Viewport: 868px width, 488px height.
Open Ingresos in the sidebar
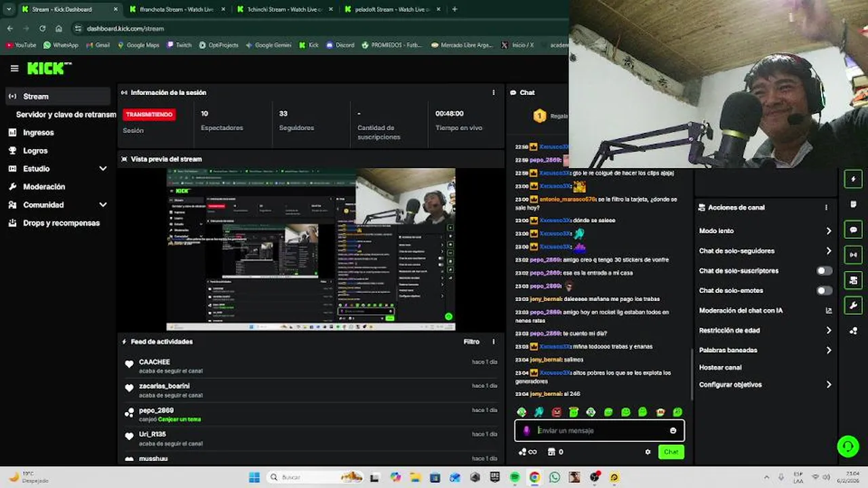tap(58, 132)
